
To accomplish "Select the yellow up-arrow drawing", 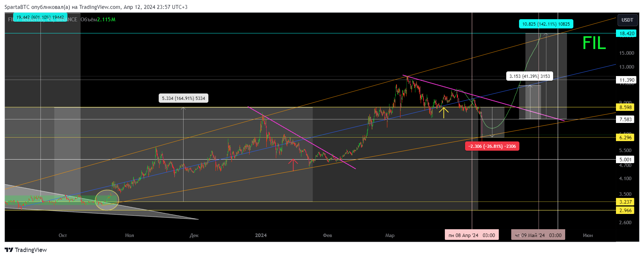I will tap(444, 112).
